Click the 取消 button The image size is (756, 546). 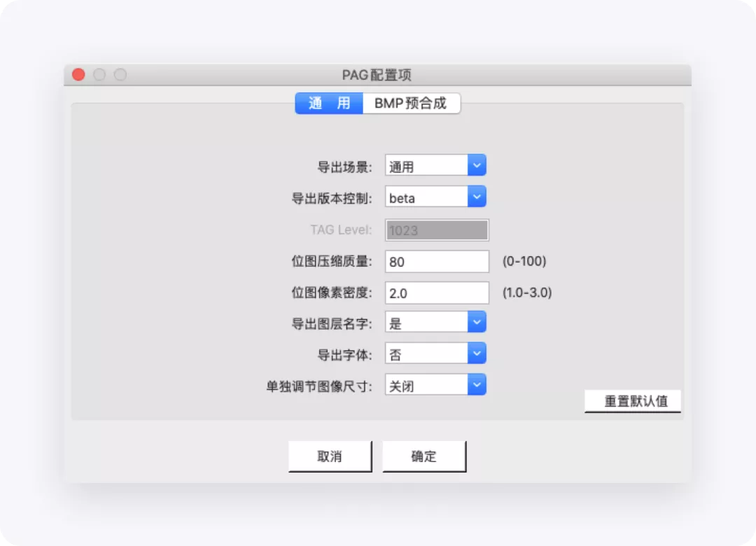coord(330,456)
